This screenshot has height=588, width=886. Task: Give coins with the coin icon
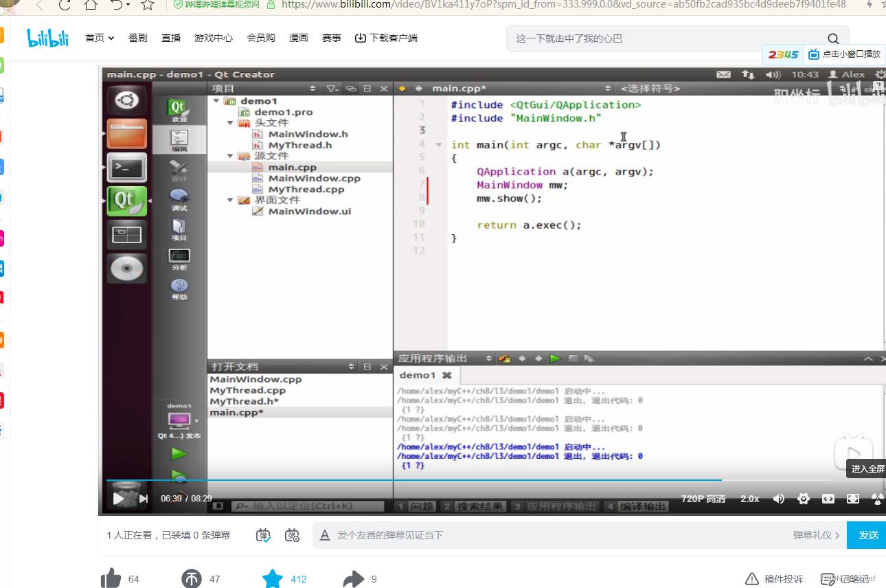click(192, 579)
